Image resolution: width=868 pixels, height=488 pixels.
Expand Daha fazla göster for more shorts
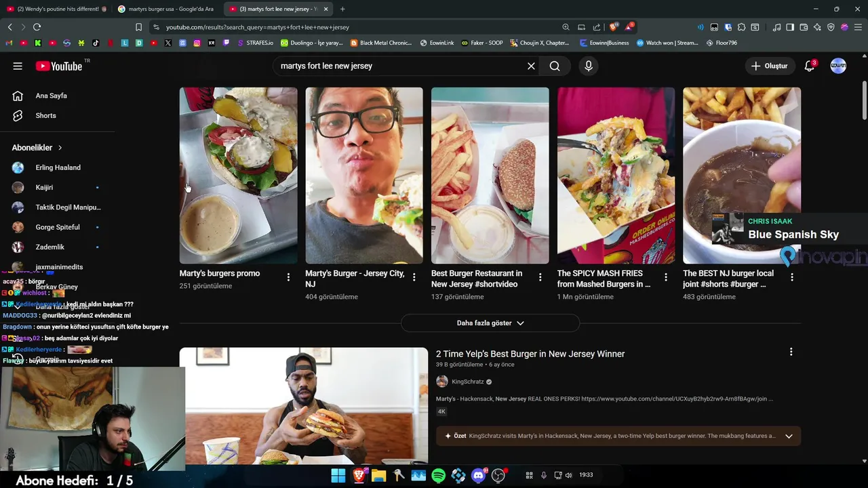[x=490, y=323]
